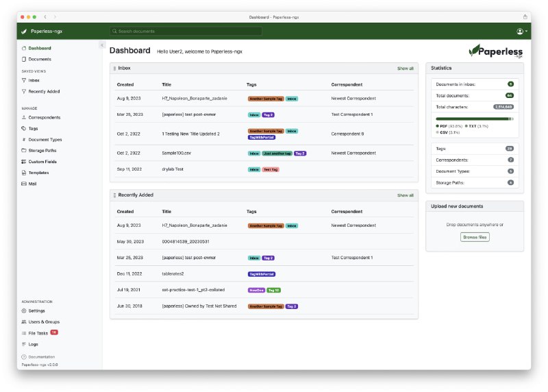Click Show all in the Inbox widget
This screenshot has width=548, height=392.
pyautogui.click(x=405, y=69)
